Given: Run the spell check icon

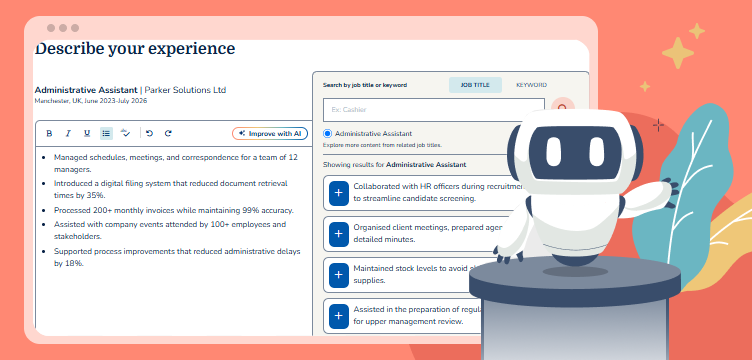Looking at the screenshot, I should 125,133.
